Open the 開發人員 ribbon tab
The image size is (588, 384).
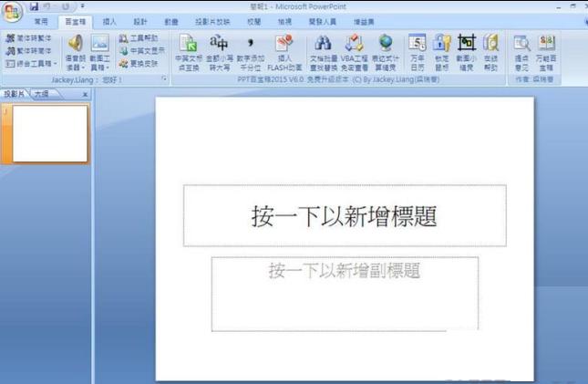pos(322,22)
